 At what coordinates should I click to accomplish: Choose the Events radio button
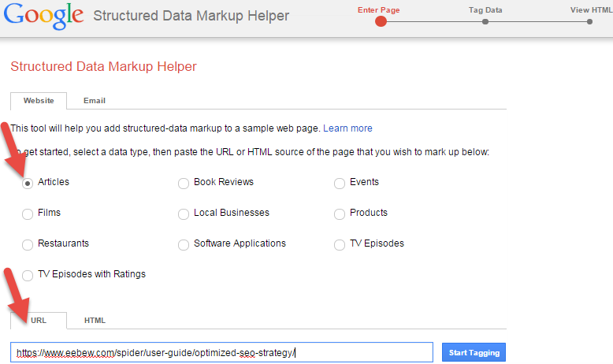(340, 183)
